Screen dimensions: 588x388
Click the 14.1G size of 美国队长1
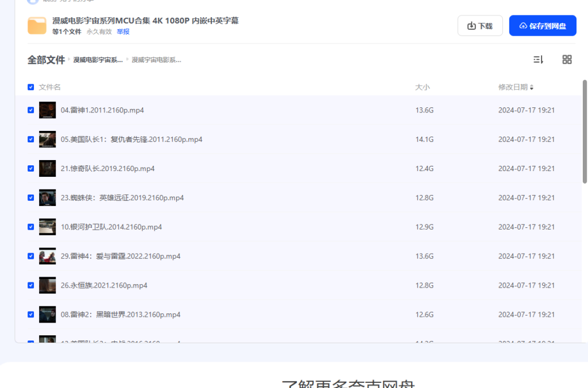coord(424,139)
